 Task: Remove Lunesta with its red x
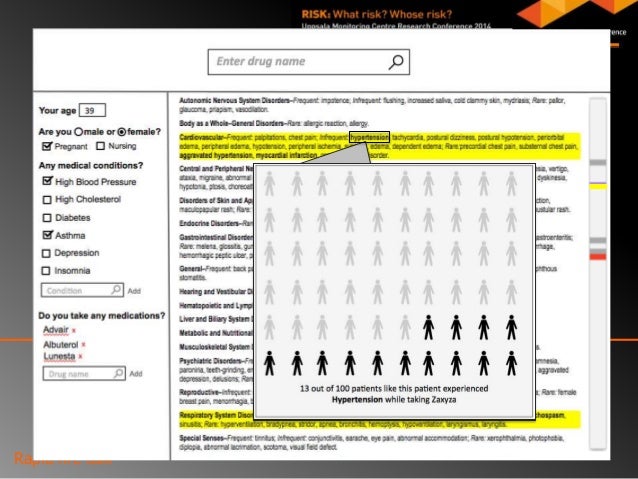click(x=80, y=357)
